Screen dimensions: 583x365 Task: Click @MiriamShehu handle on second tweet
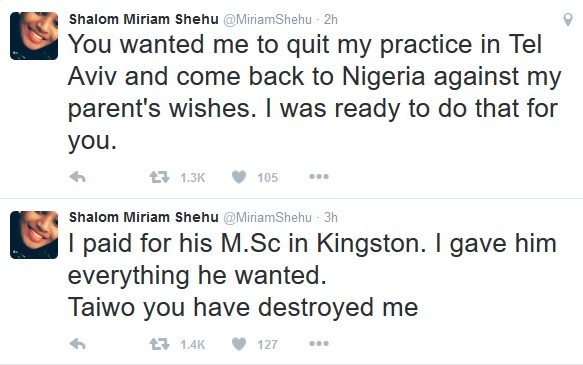(267, 218)
